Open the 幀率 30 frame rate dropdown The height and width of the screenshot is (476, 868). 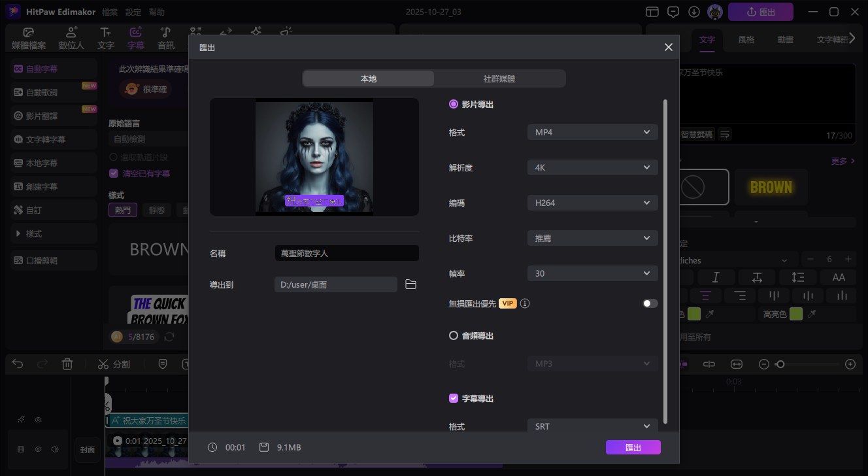(x=592, y=273)
